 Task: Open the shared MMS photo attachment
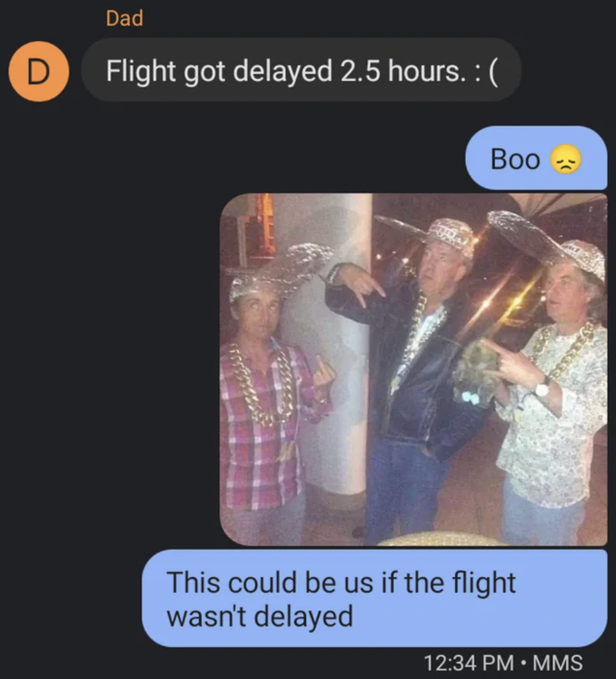click(x=413, y=369)
